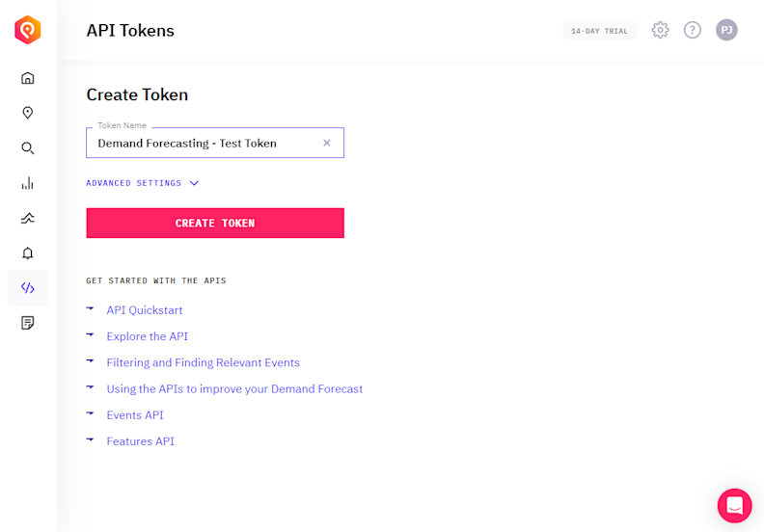Open the Search magnifier sidebar icon
Image resolution: width=764 pixels, height=532 pixels.
click(x=28, y=148)
